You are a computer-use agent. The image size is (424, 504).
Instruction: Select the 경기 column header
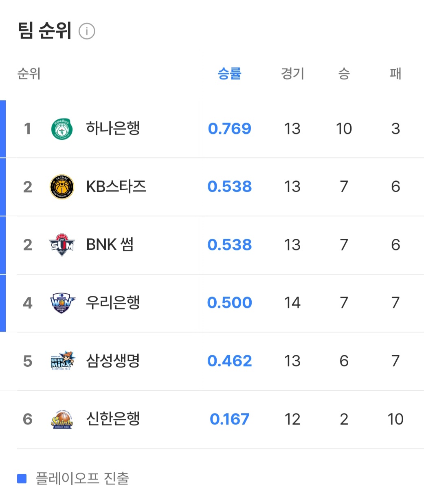pos(292,74)
